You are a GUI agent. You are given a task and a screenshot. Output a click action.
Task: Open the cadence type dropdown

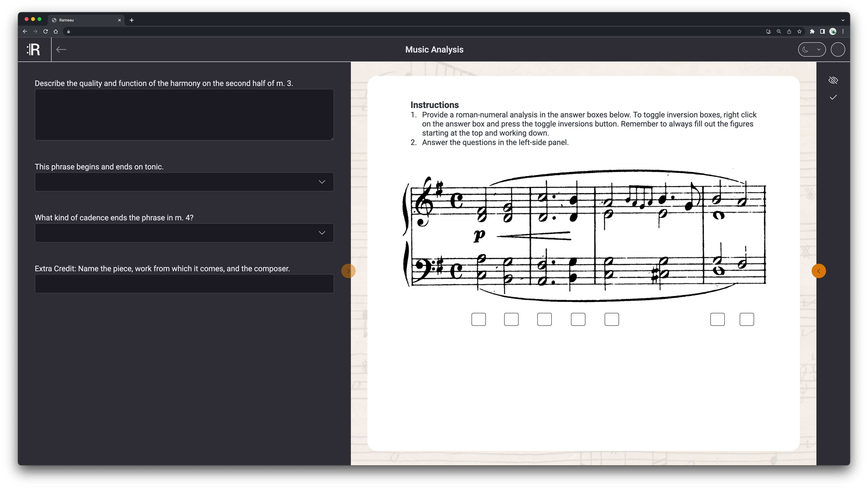184,233
